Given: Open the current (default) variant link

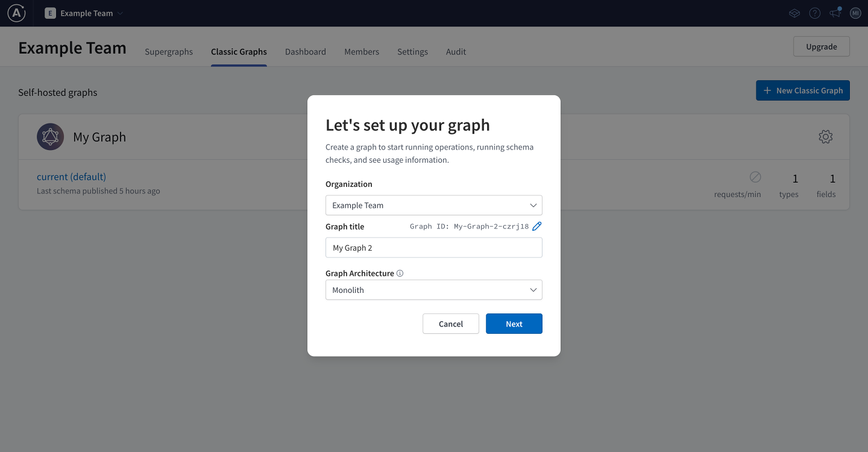Looking at the screenshot, I should pyautogui.click(x=71, y=177).
